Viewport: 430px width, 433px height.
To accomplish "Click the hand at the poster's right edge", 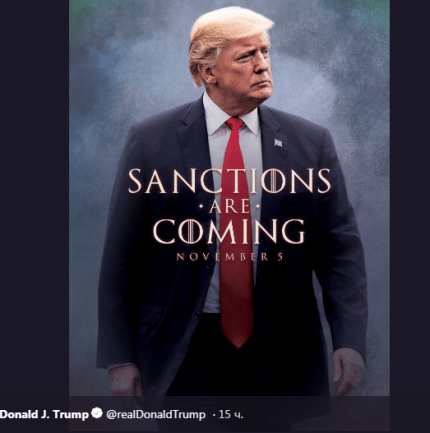I will (348, 371).
